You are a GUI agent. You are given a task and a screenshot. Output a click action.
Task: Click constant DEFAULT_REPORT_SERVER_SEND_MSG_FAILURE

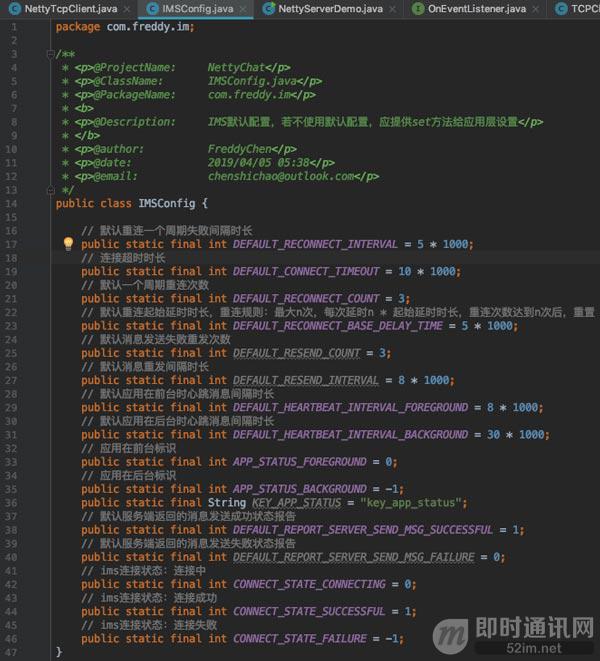pos(353,557)
